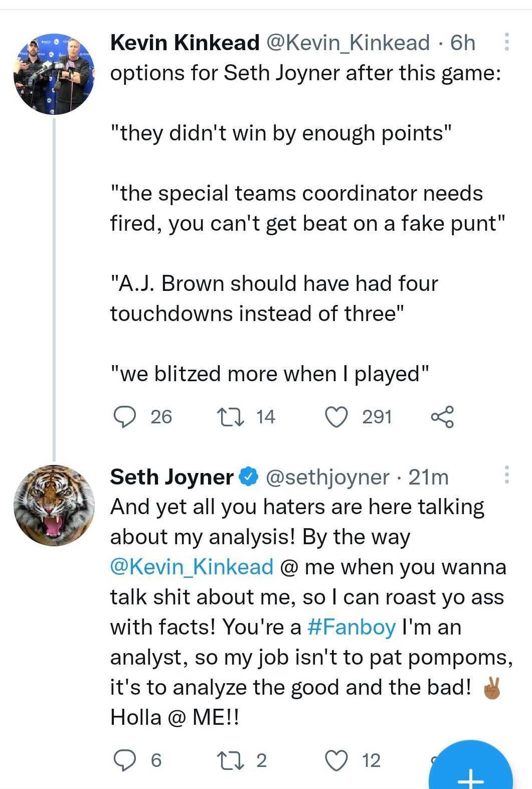This screenshot has height=789, width=532.
Task: Tap Seth Joyner's verified badge
Action: [249, 477]
